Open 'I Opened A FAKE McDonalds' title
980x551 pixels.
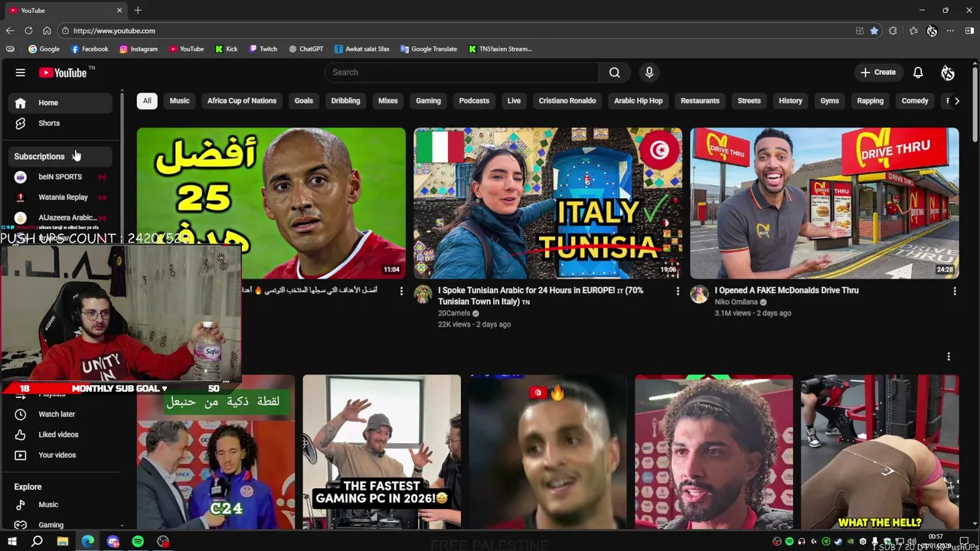coord(786,291)
